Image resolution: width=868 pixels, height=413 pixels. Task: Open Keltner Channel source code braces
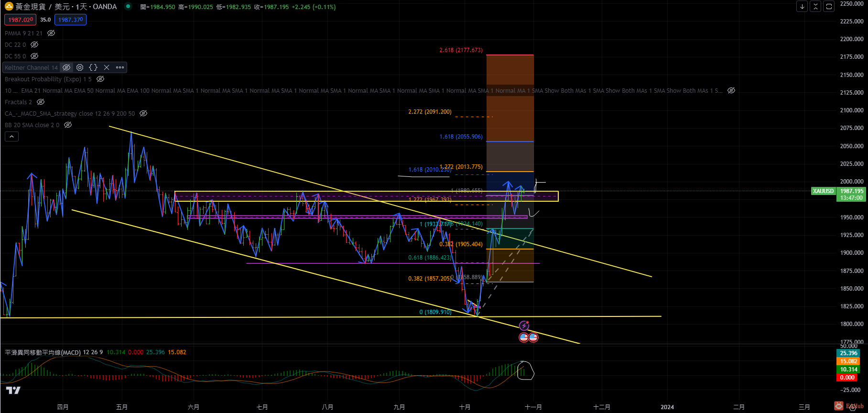pos(93,67)
